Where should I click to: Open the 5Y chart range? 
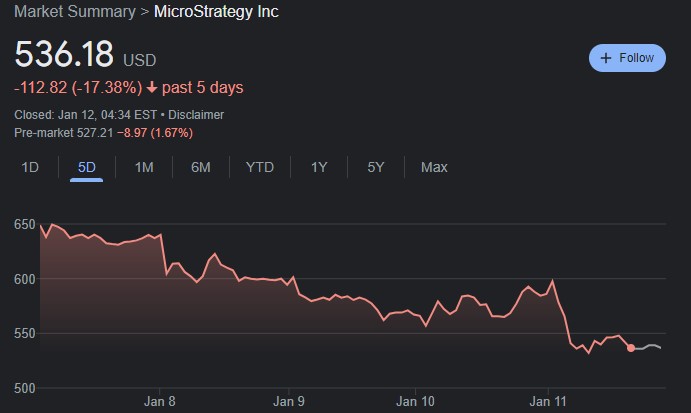[376, 167]
